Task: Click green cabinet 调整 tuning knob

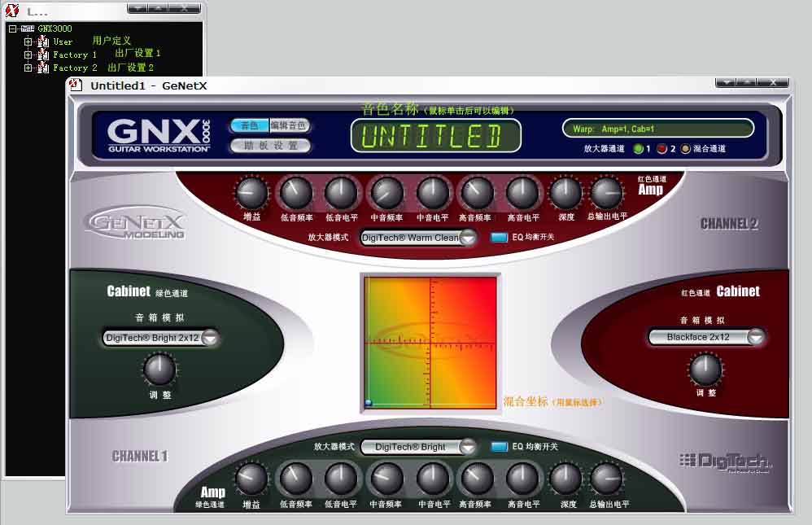Action: (160, 369)
